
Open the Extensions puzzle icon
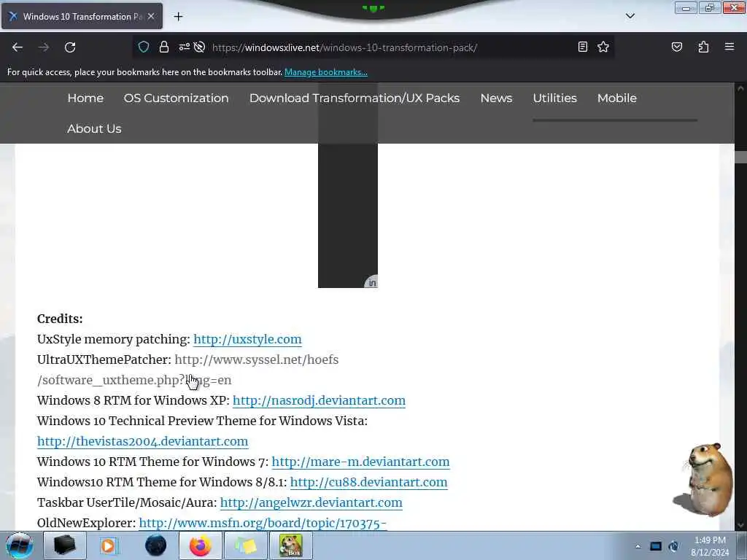coord(703,47)
